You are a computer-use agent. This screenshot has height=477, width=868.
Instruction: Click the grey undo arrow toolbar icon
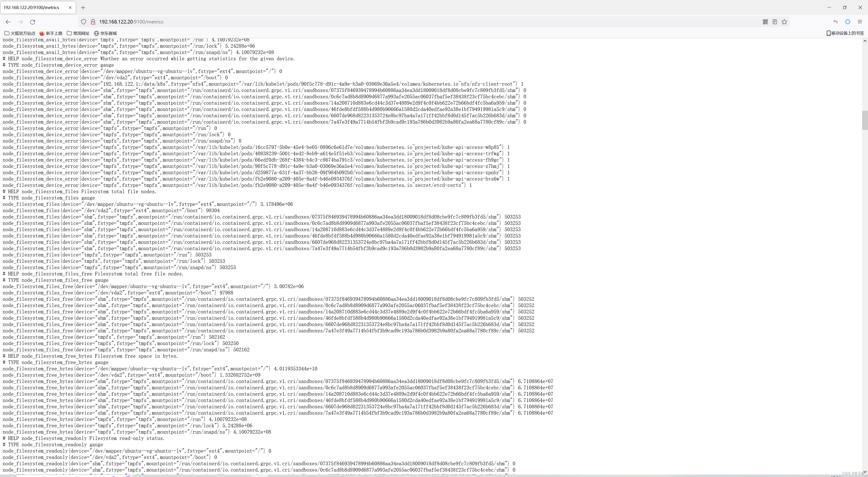835,22
